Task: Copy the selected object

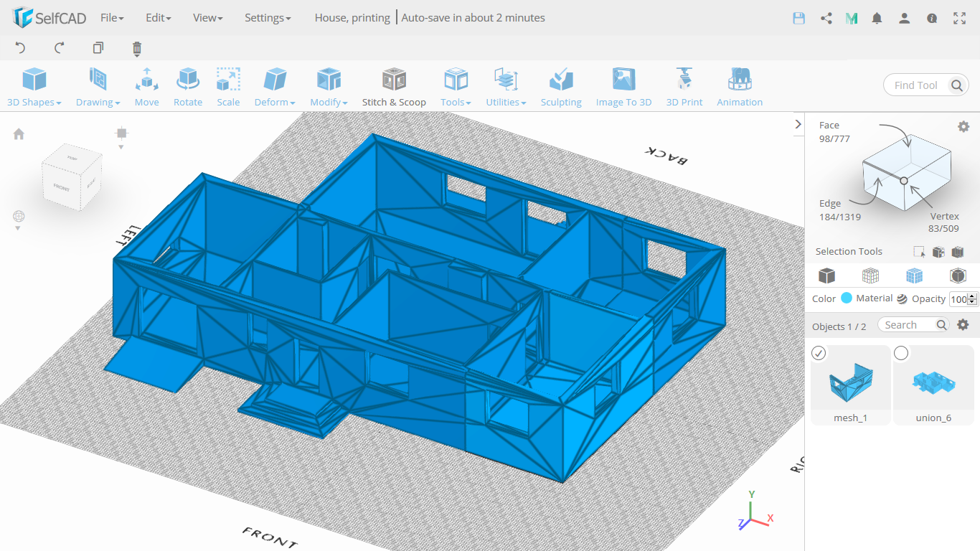Action: pos(98,48)
